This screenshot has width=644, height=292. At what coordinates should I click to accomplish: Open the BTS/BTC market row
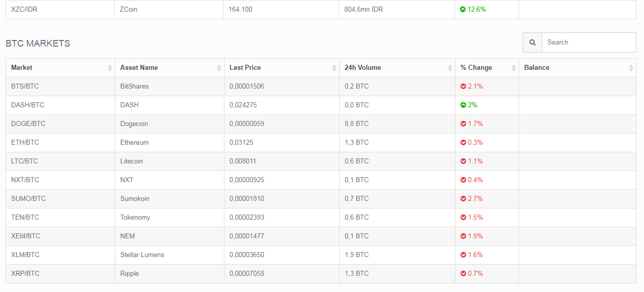[321, 87]
